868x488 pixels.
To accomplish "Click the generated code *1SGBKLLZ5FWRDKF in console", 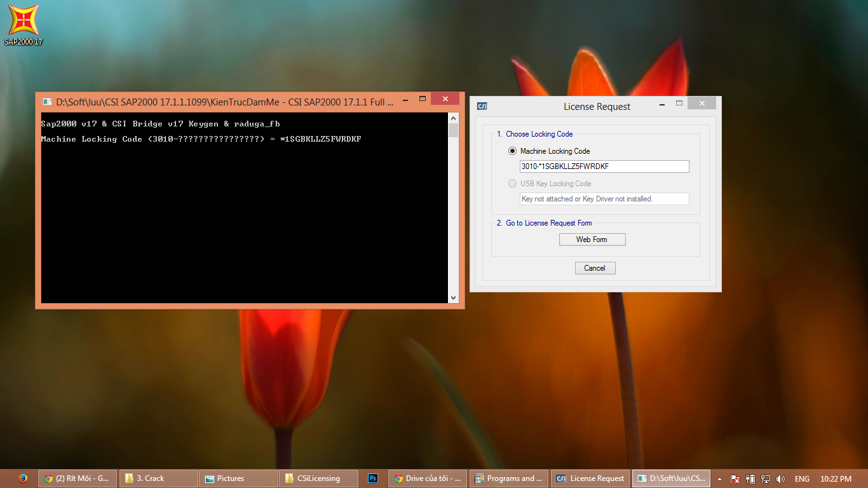I will point(320,139).
